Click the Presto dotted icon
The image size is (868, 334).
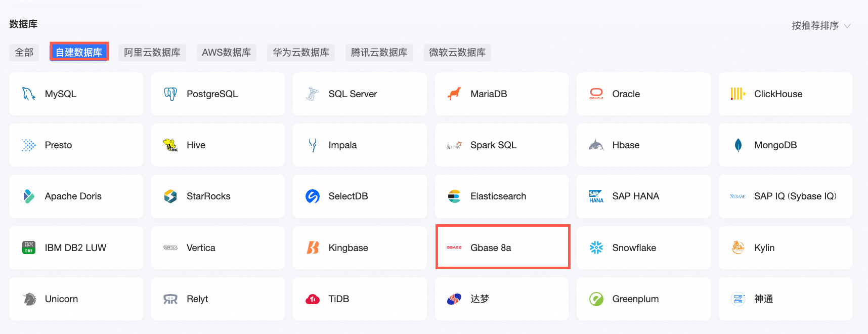(29, 145)
